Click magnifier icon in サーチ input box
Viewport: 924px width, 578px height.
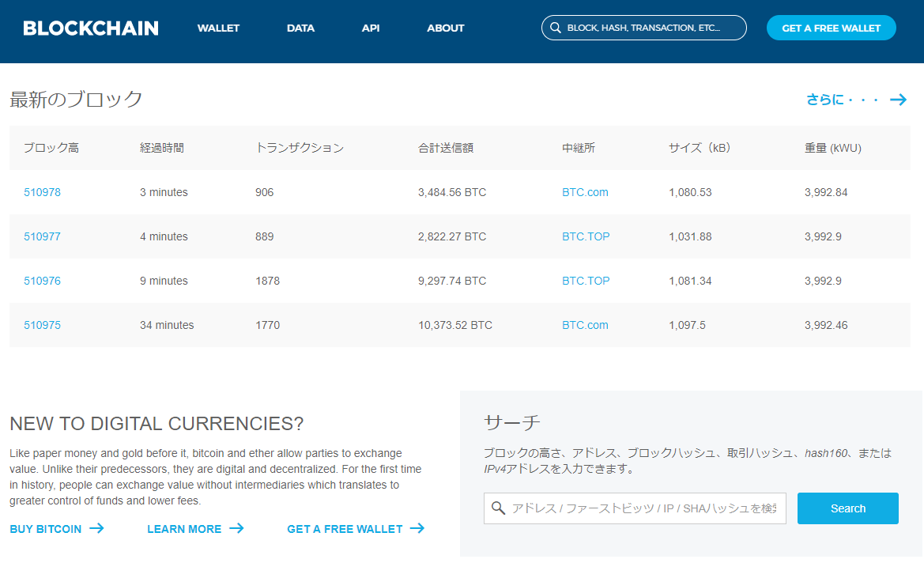(x=498, y=508)
